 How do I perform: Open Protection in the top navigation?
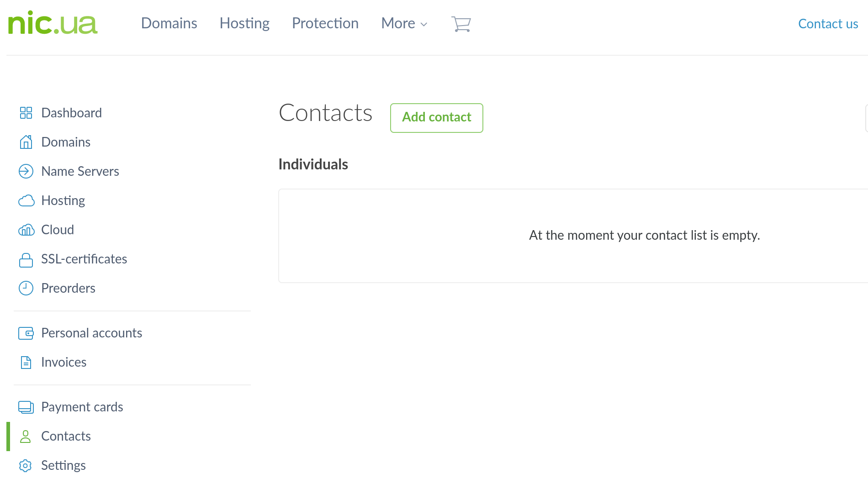325,24
